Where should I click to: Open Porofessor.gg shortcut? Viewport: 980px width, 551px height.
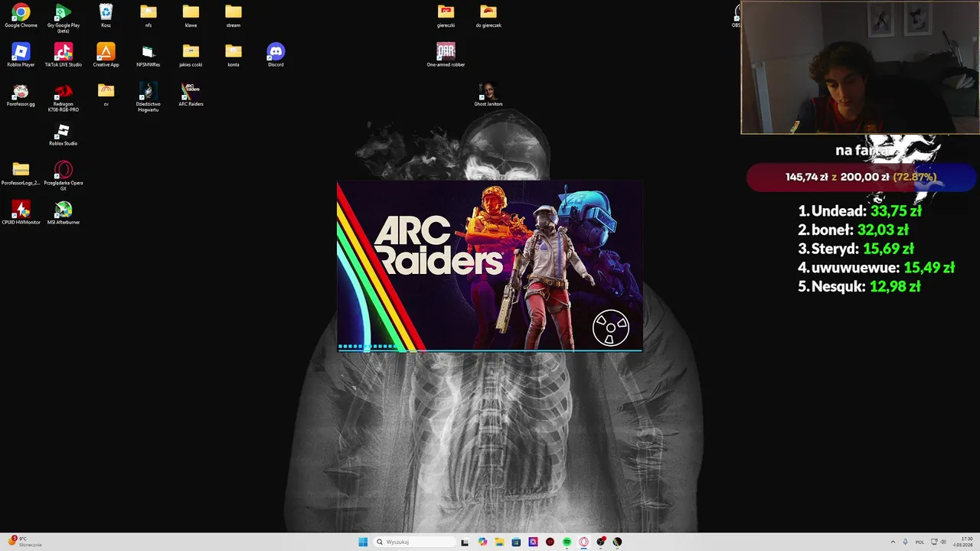(21, 95)
